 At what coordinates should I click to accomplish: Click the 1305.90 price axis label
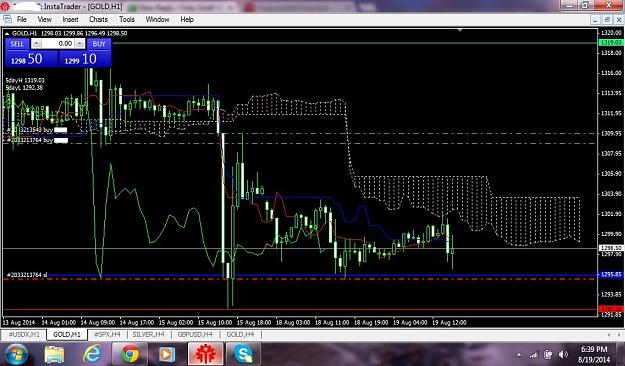(611, 174)
